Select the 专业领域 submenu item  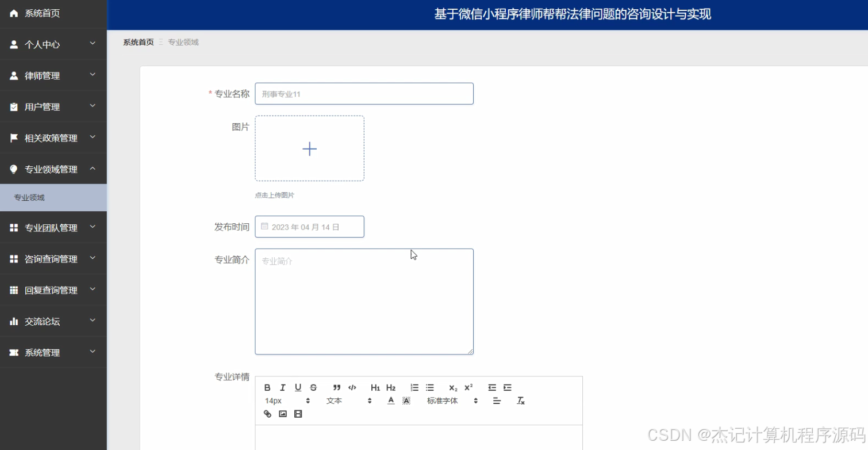pyautogui.click(x=53, y=197)
